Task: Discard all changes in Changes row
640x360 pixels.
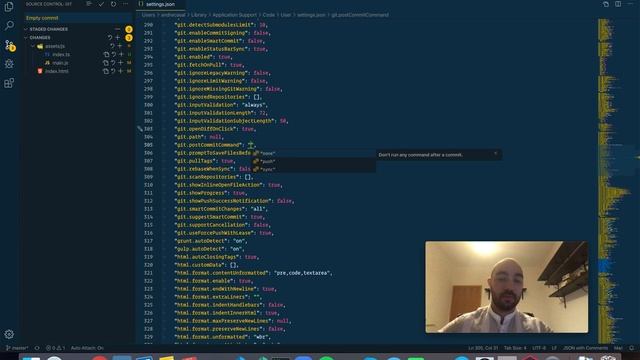Action: click(110, 38)
